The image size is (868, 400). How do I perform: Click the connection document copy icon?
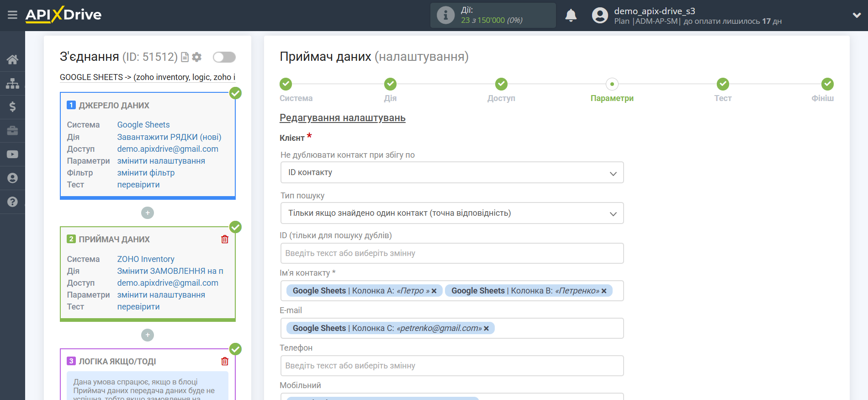[185, 57]
